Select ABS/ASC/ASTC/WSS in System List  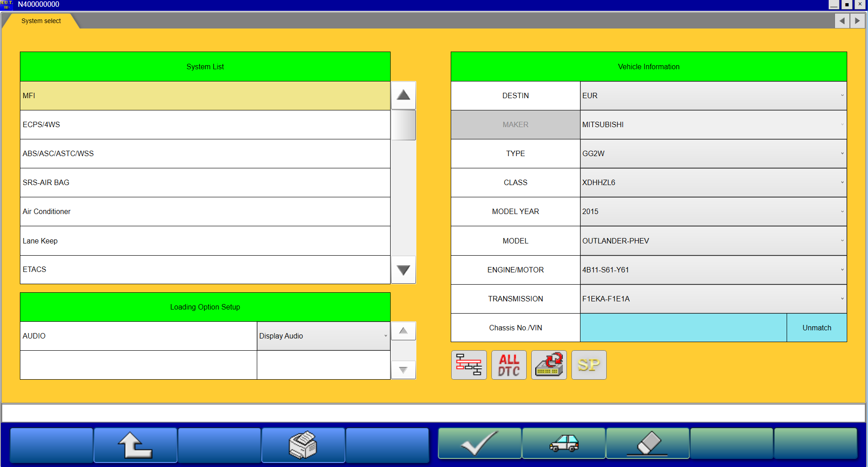(x=205, y=153)
